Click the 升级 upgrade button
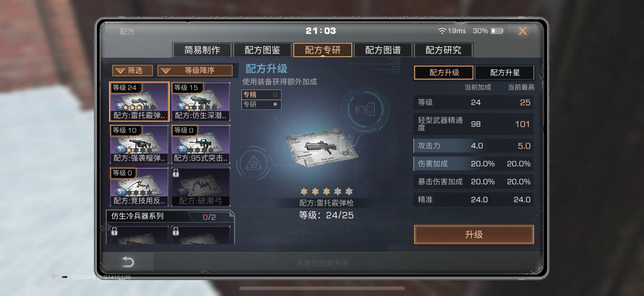Viewport: 644px width, 296px height. [474, 234]
